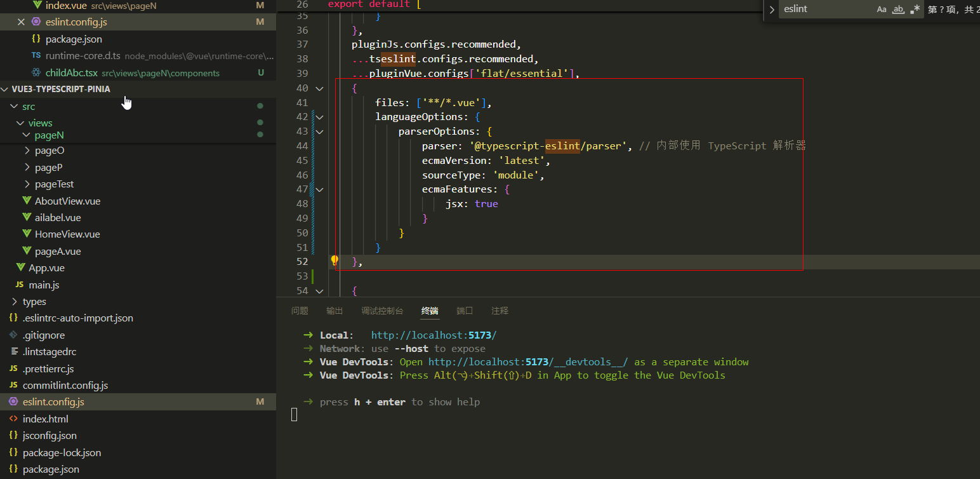Screen dimensions: 980x479
Task: Focus the find input containing eslint
Action: (825, 10)
